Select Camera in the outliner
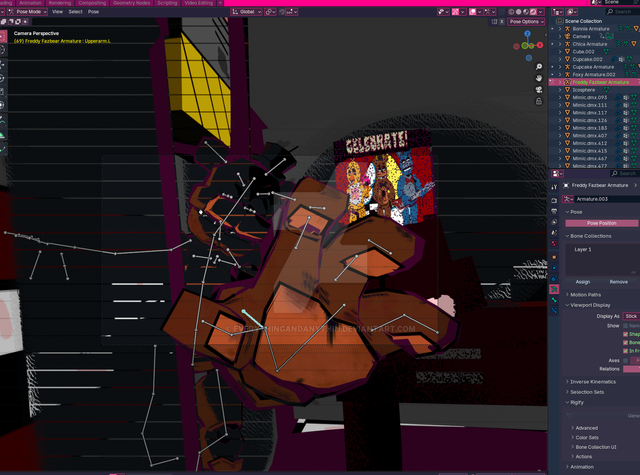Image resolution: width=640 pixels, height=475 pixels. coord(581,36)
